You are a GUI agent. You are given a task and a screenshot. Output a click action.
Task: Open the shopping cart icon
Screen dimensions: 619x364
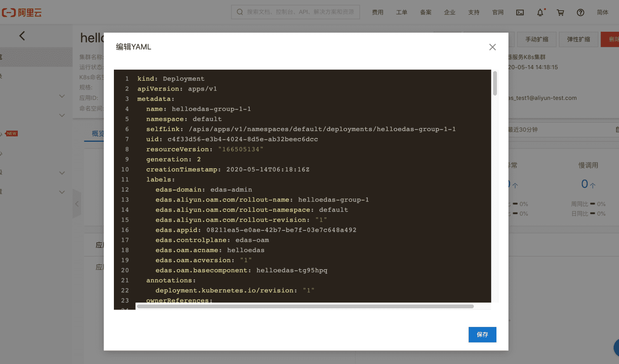560,12
